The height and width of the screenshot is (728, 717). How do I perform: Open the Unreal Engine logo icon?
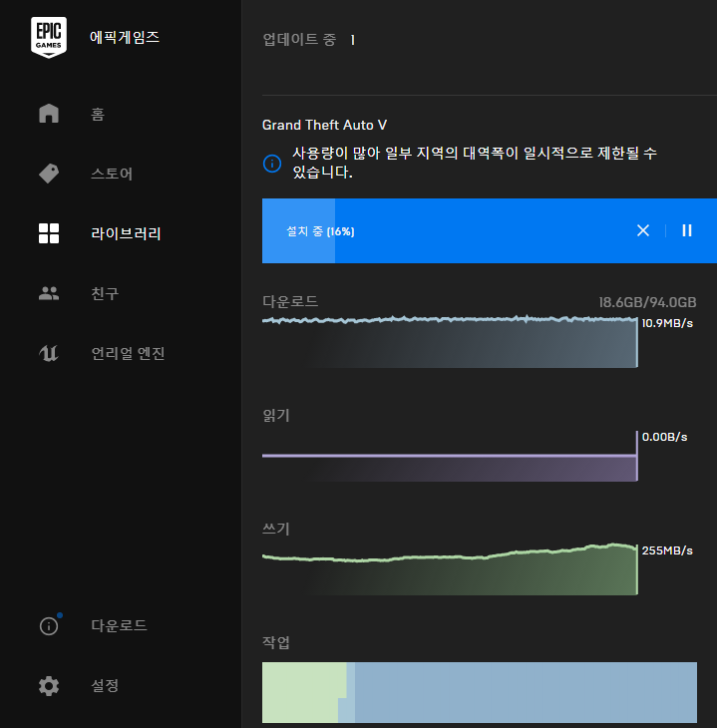[49, 353]
